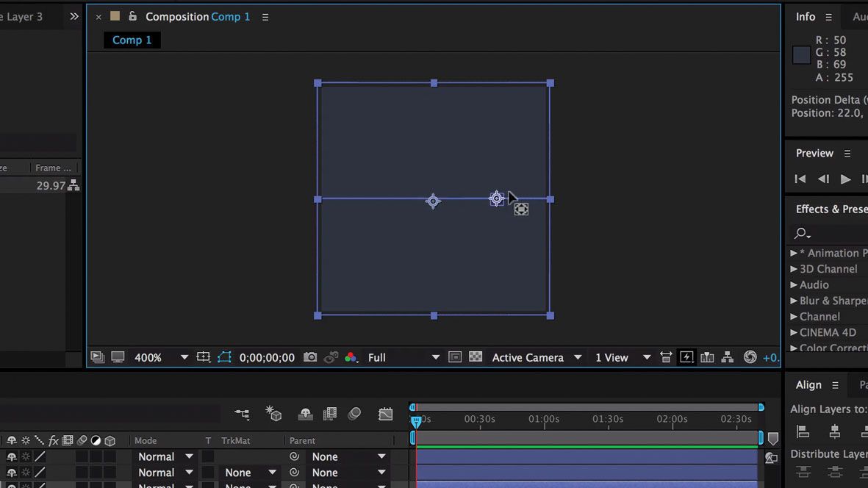The height and width of the screenshot is (488, 868).
Task: Click the parent pick whip on a layer
Action: 294,456
